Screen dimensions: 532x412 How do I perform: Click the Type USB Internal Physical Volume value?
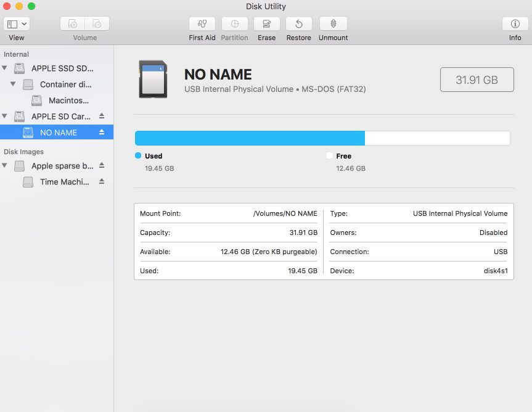(x=460, y=213)
